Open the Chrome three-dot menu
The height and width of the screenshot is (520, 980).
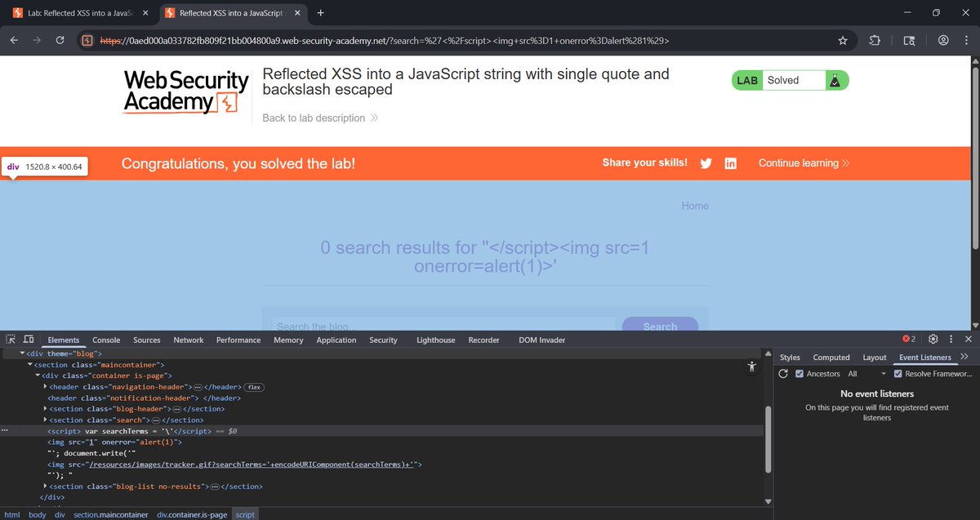966,40
